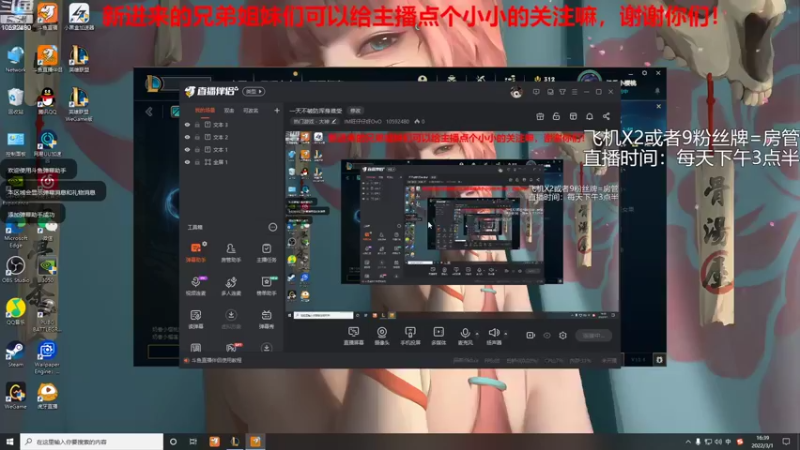Toggle visibility of the 文本 3 source
800x450 pixels.
coord(187,124)
